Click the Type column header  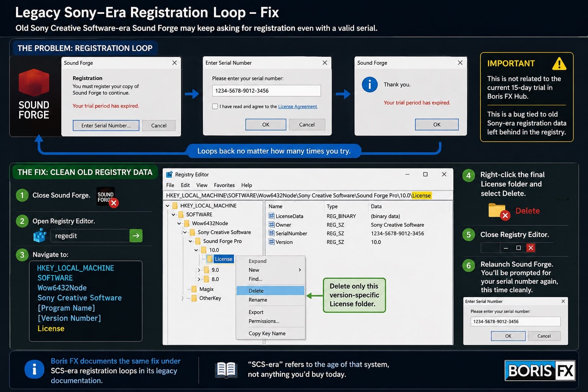click(x=332, y=206)
